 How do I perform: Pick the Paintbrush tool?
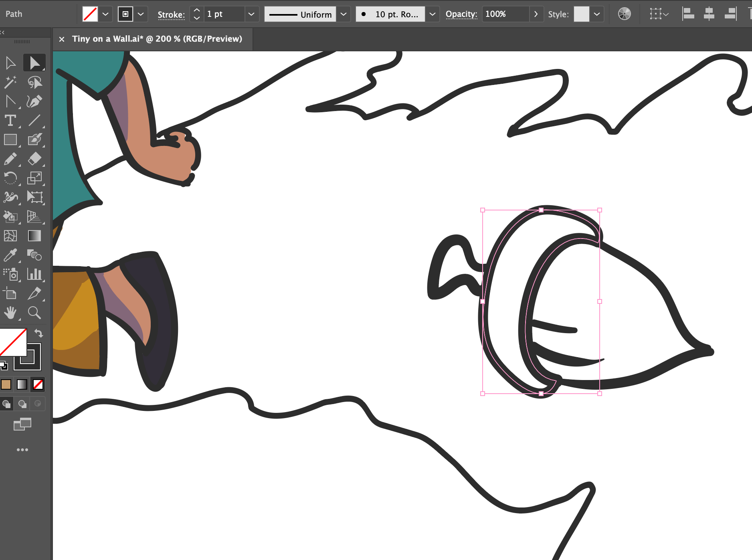tap(35, 140)
